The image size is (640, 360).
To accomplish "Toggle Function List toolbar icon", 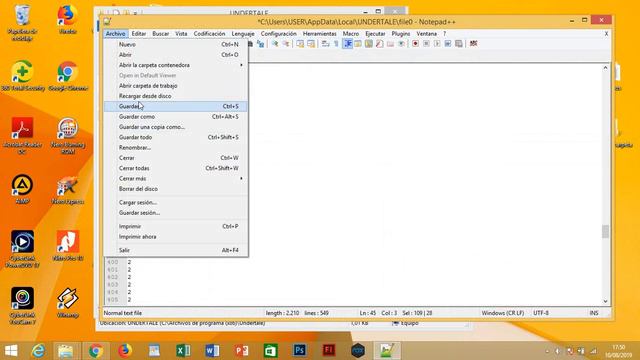I will pos(379,44).
